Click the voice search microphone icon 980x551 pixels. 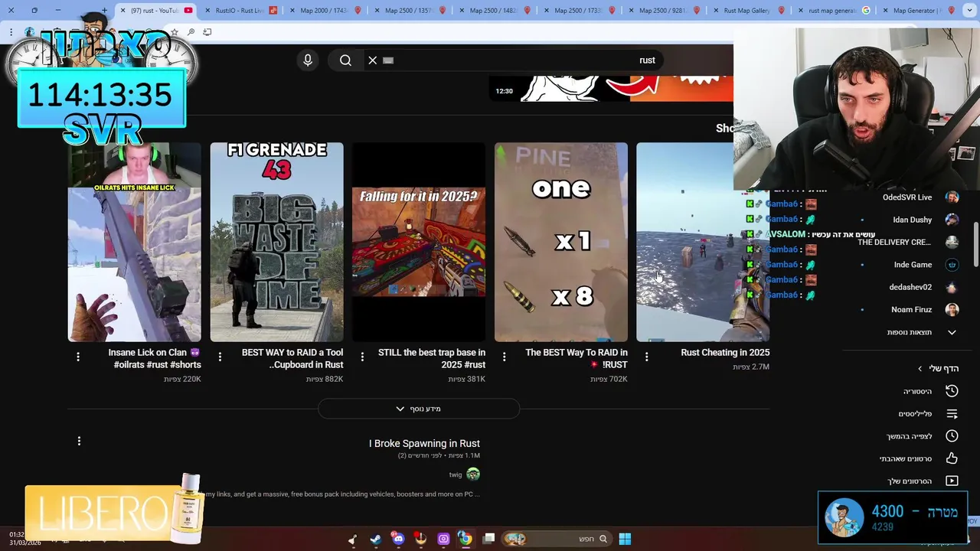point(308,60)
